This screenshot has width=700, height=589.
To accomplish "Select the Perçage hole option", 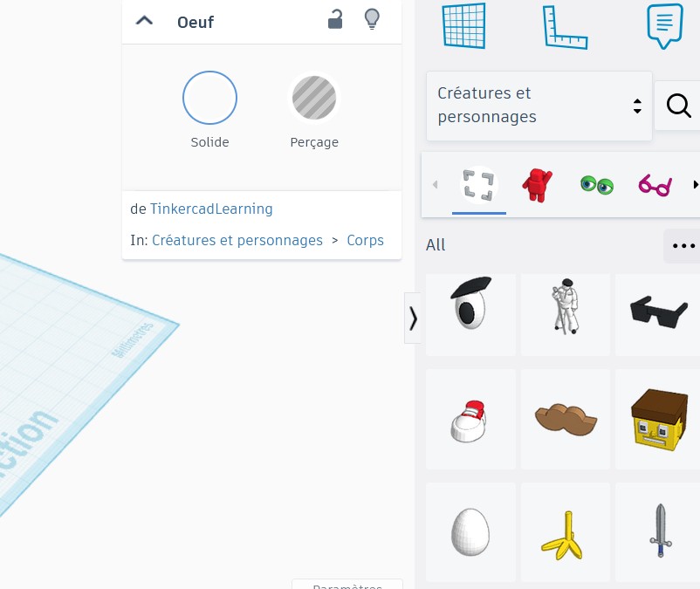I will (314, 98).
